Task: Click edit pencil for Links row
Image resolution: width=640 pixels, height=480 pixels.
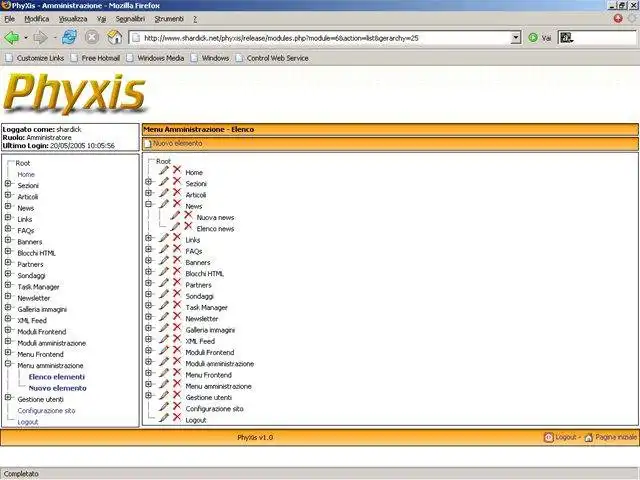Action: 164,238
